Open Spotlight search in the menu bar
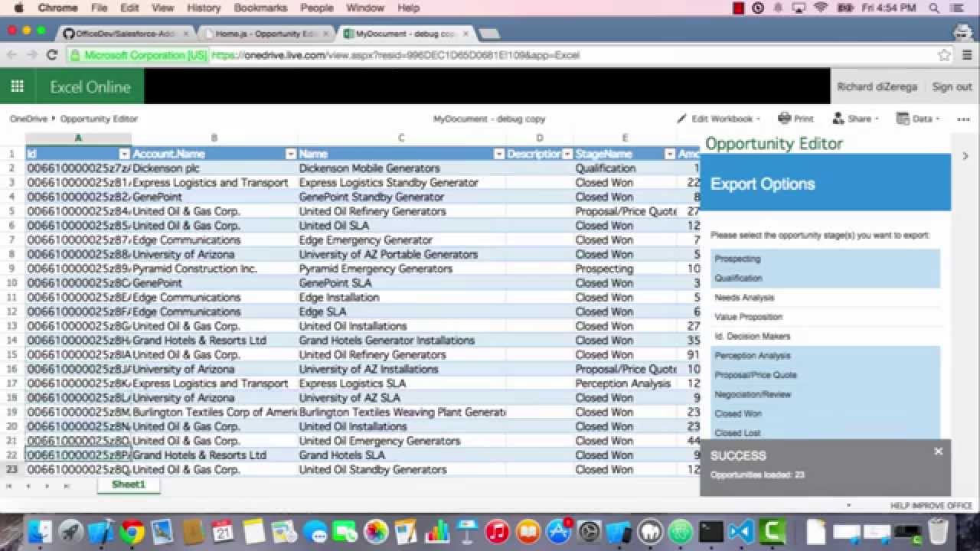Viewport: 980px width, 551px height. pos(934,8)
